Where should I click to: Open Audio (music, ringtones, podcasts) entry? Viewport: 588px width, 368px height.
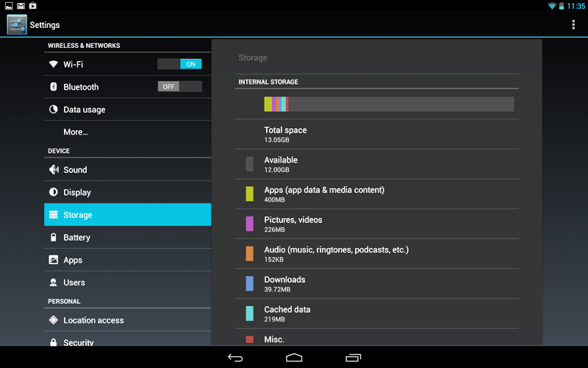376,254
